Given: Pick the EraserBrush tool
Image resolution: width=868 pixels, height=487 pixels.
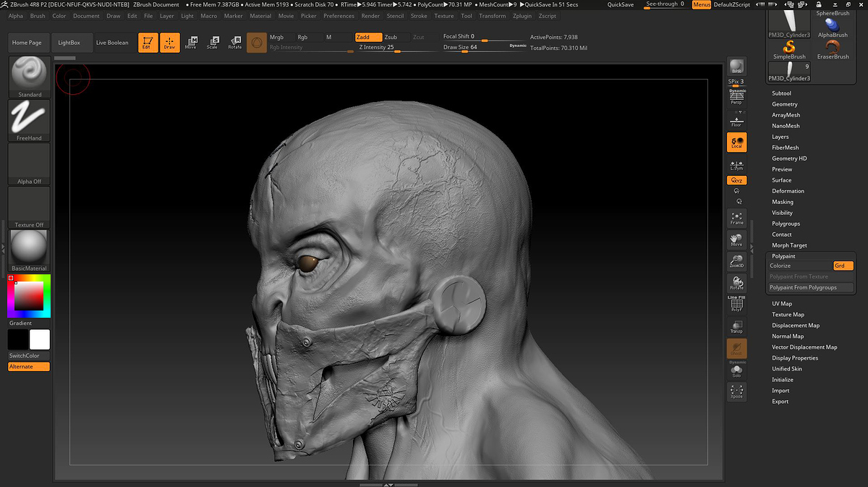Looking at the screenshot, I should (x=833, y=49).
